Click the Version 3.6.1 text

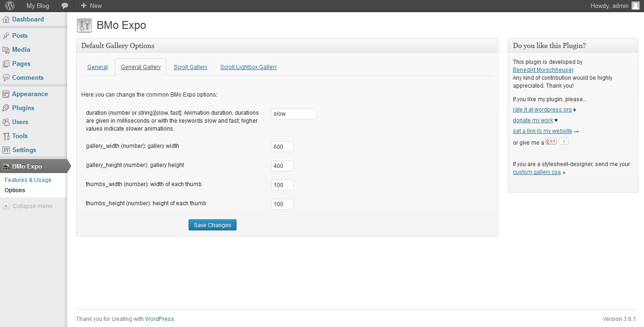tap(619, 319)
